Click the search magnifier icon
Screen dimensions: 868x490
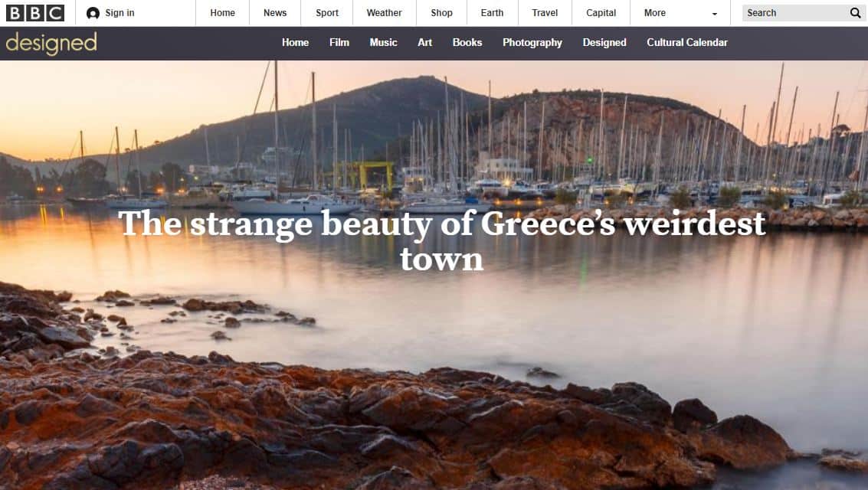[855, 13]
